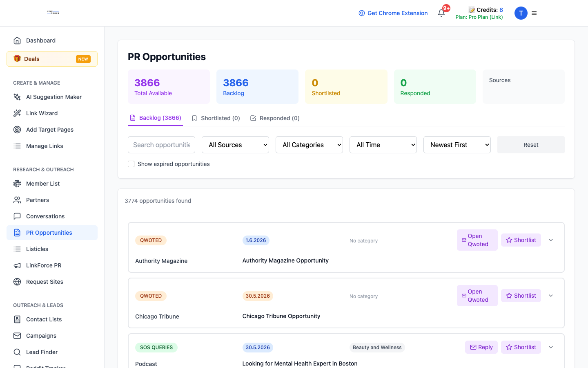
Task: Click the Lead Finder search icon
Action: pyautogui.click(x=17, y=352)
